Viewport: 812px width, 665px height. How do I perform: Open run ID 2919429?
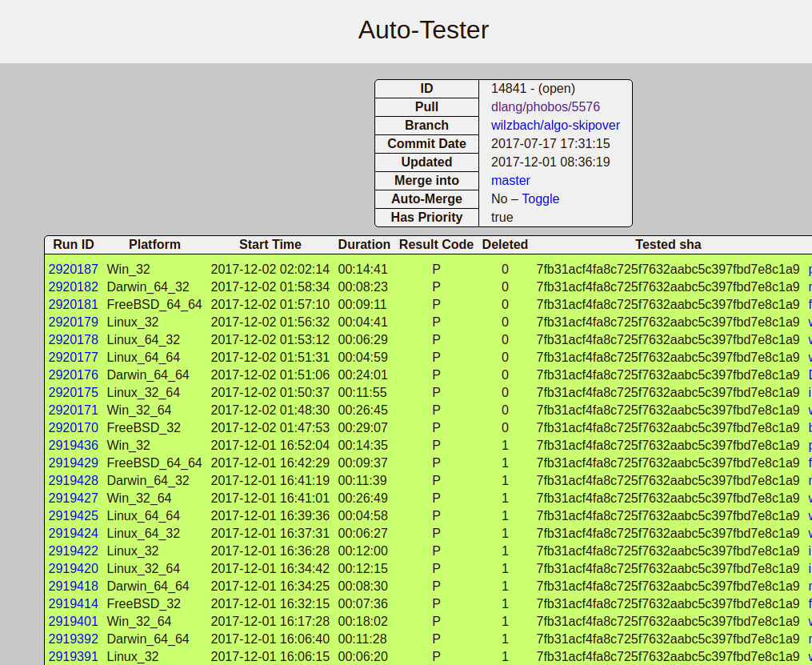(74, 463)
